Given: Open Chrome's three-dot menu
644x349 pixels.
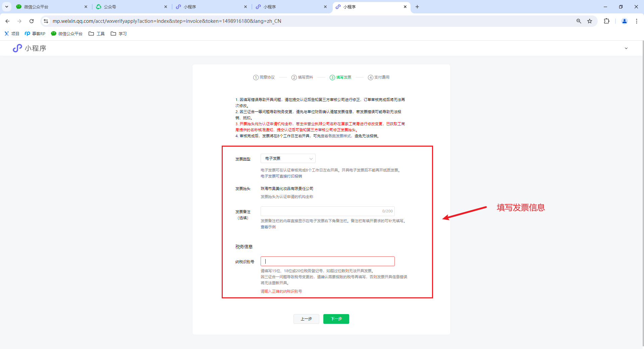Looking at the screenshot, I should click(x=637, y=21).
